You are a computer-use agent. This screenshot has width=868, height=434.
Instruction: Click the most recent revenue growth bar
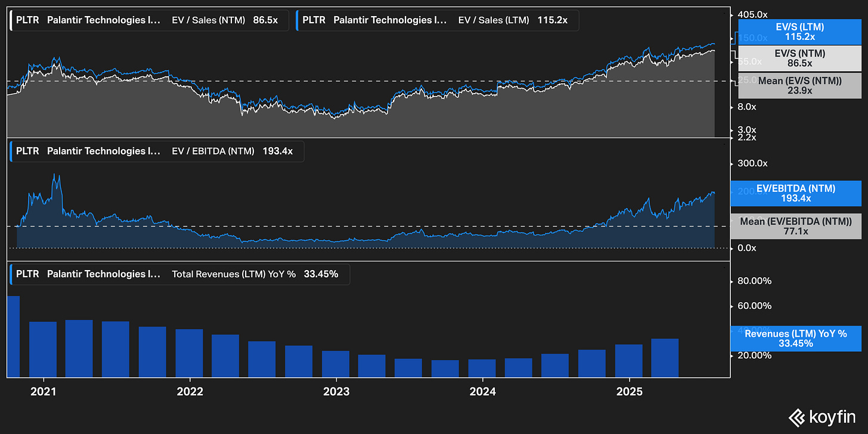tap(665, 358)
